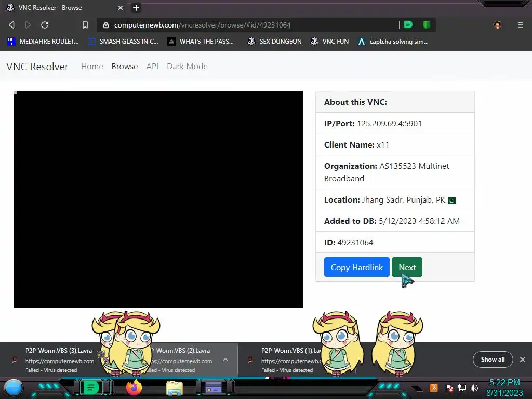Open the VNC FUN bookmark

click(x=329, y=42)
